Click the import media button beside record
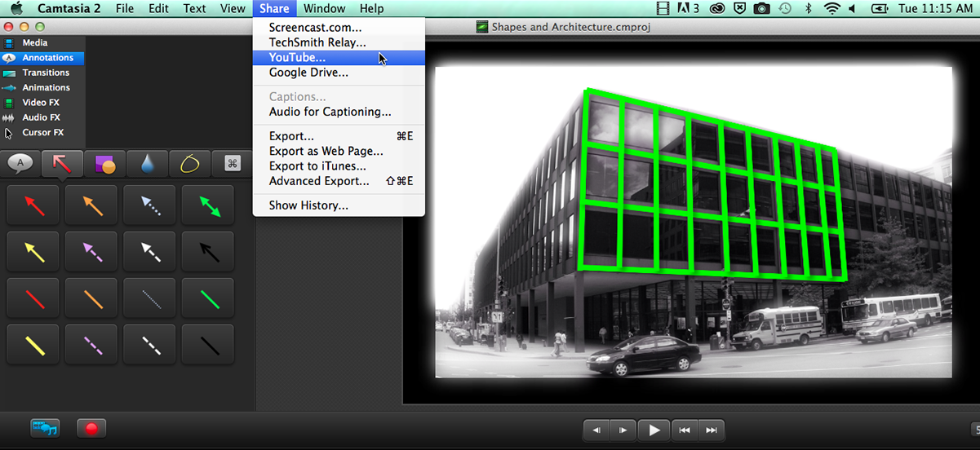 click(45, 428)
